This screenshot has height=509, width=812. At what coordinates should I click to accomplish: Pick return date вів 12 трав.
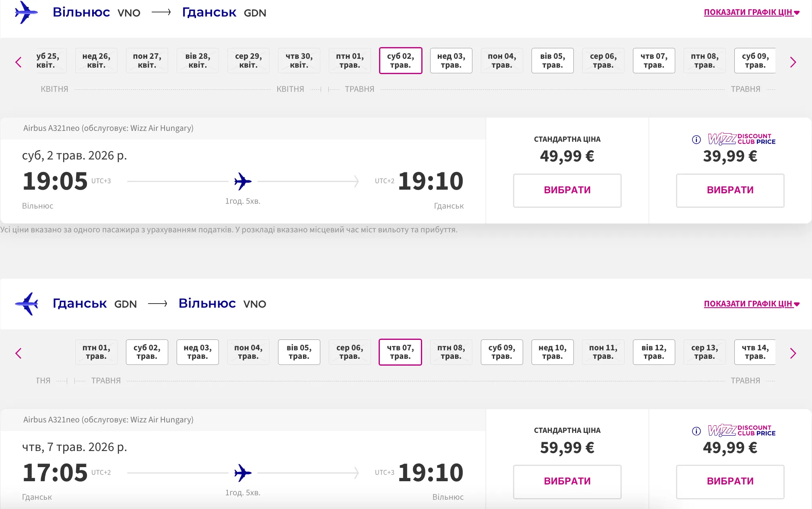[654, 352]
